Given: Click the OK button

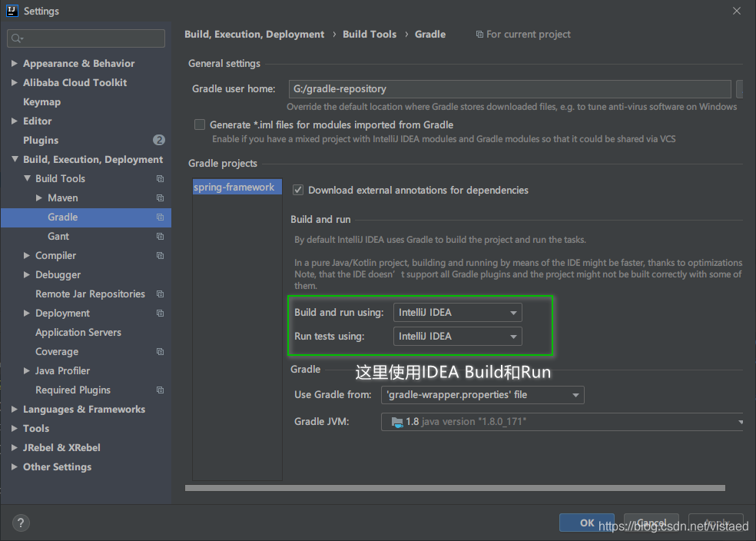Looking at the screenshot, I should click(587, 523).
